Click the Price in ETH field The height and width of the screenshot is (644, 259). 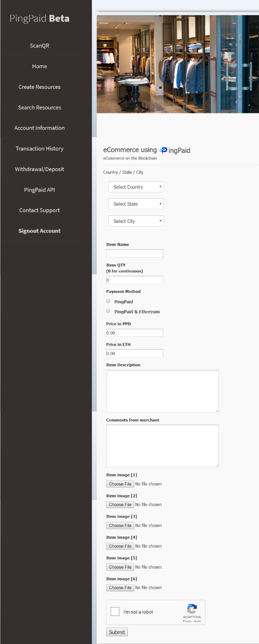(x=135, y=353)
